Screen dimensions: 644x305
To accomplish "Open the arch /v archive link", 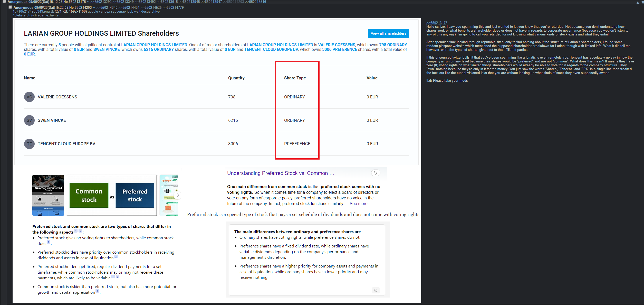I will pos(29,15).
